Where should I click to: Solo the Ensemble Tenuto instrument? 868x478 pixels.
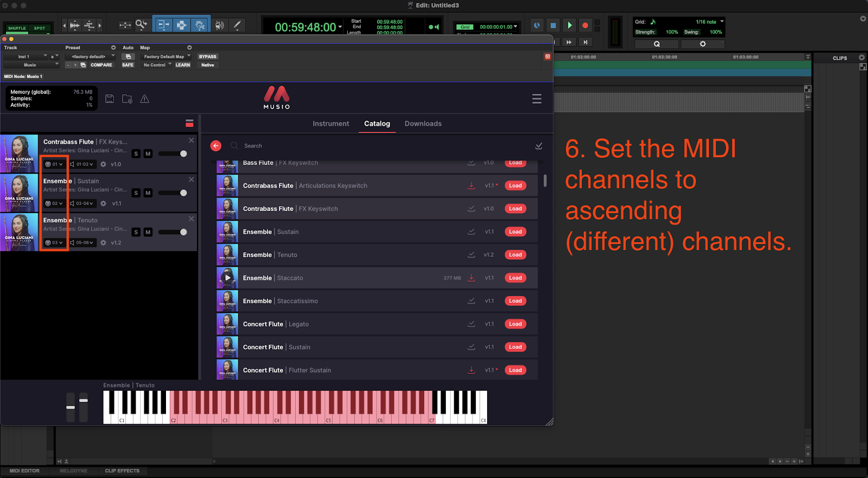(x=136, y=232)
